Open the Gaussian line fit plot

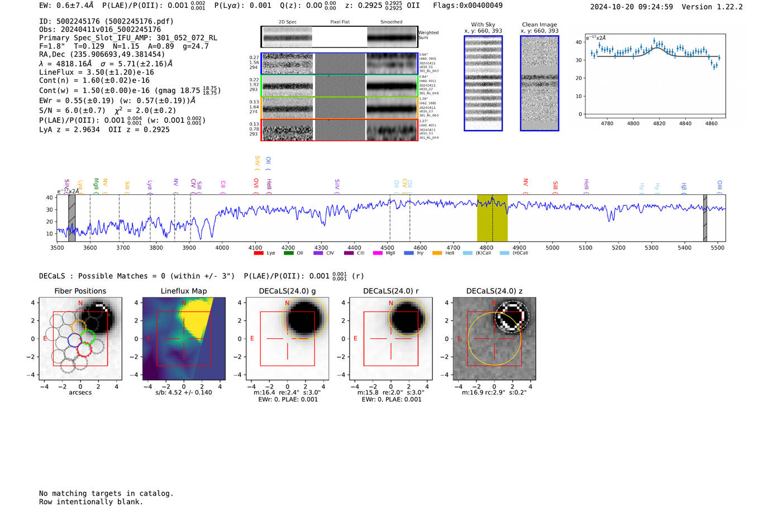655,76
